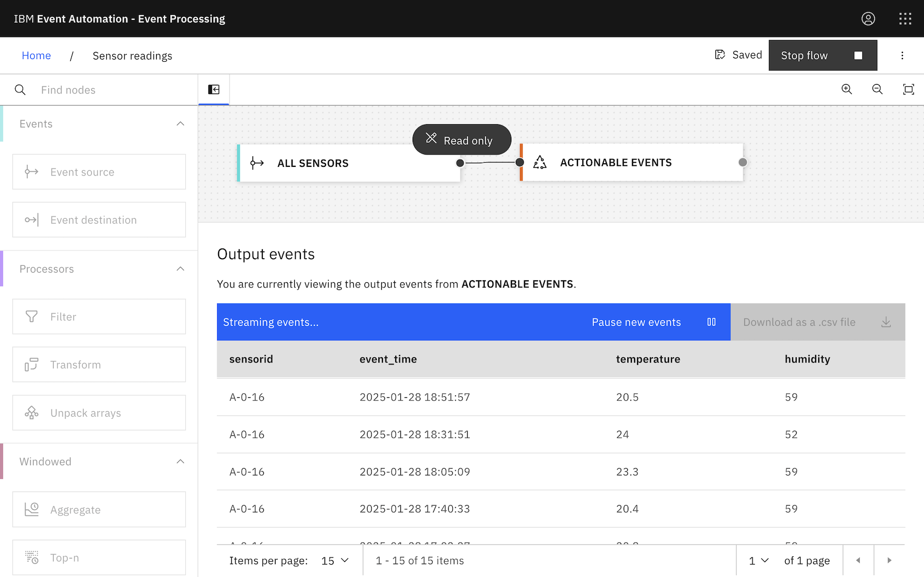The image size is (924, 577).
Task: Collapse the Events section
Action: click(180, 124)
